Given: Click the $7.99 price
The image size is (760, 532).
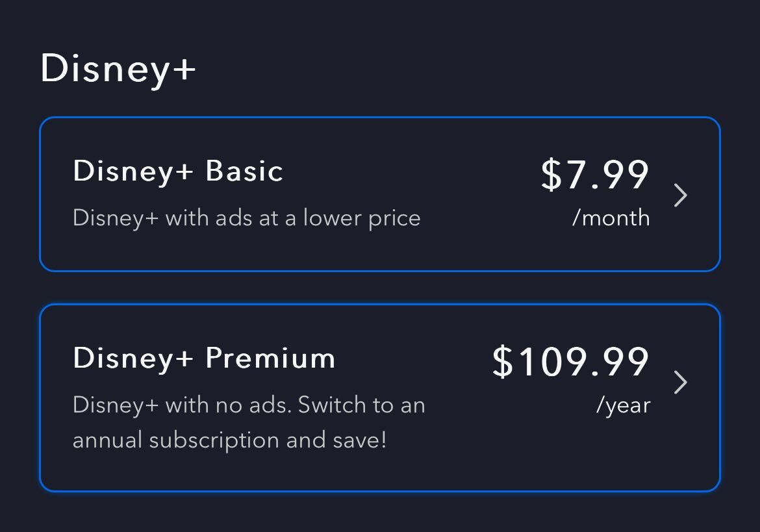Looking at the screenshot, I should coord(595,175).
